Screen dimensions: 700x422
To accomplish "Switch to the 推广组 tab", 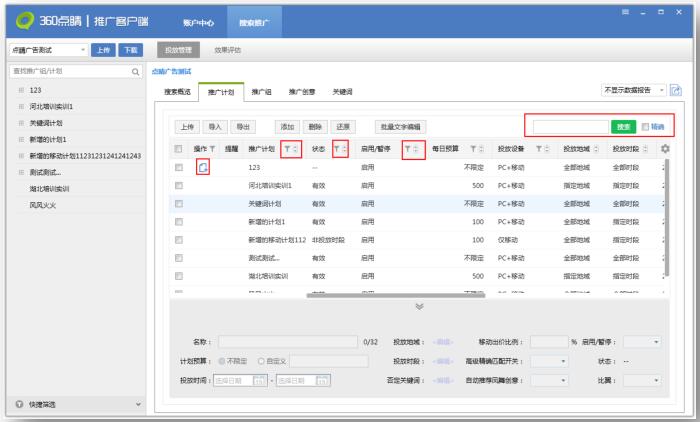I will (x=263, y=92).
